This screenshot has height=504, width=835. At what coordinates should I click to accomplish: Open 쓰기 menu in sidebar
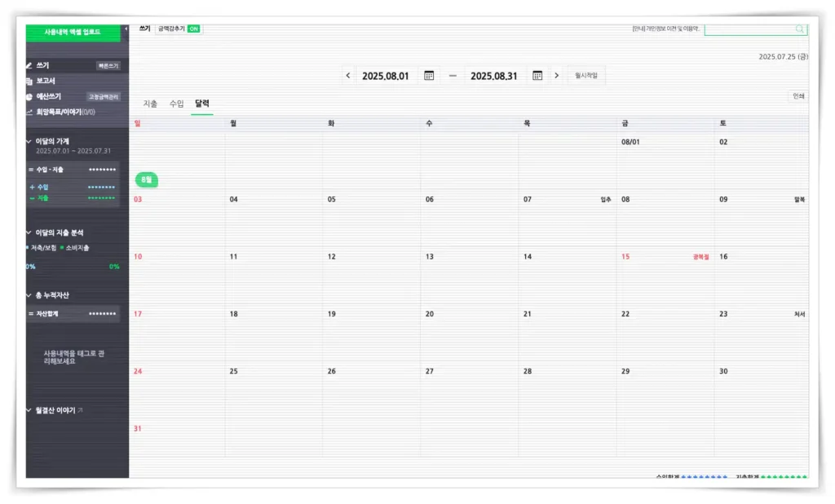[42, 65]
